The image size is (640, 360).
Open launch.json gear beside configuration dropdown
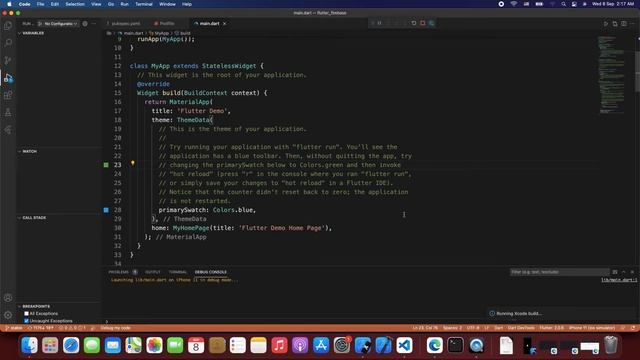pos(85,24)
